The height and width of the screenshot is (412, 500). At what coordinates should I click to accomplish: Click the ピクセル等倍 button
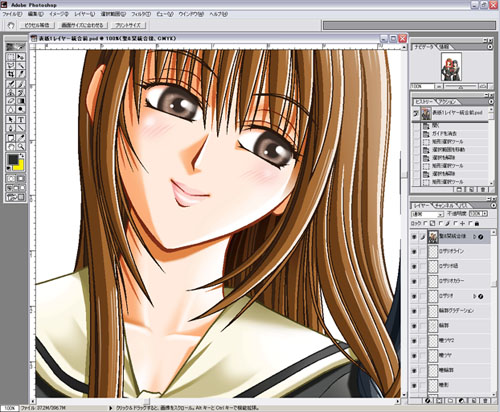point(37,25)
